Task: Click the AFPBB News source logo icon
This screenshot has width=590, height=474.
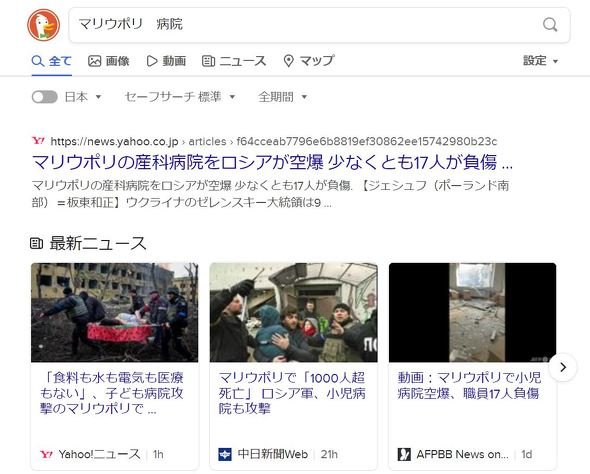Action: point(404,454)
